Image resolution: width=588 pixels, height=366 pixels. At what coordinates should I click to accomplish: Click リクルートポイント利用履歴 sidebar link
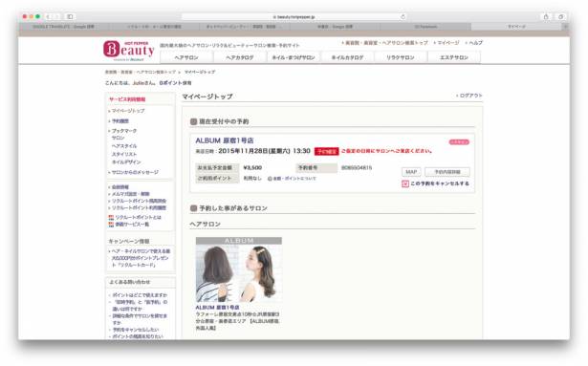pos(139,207)
